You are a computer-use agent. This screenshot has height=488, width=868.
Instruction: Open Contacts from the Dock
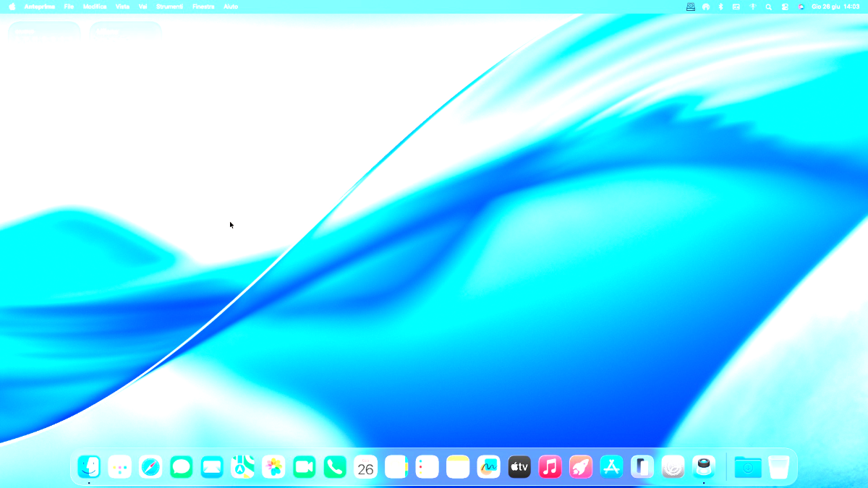pos(396,467)
